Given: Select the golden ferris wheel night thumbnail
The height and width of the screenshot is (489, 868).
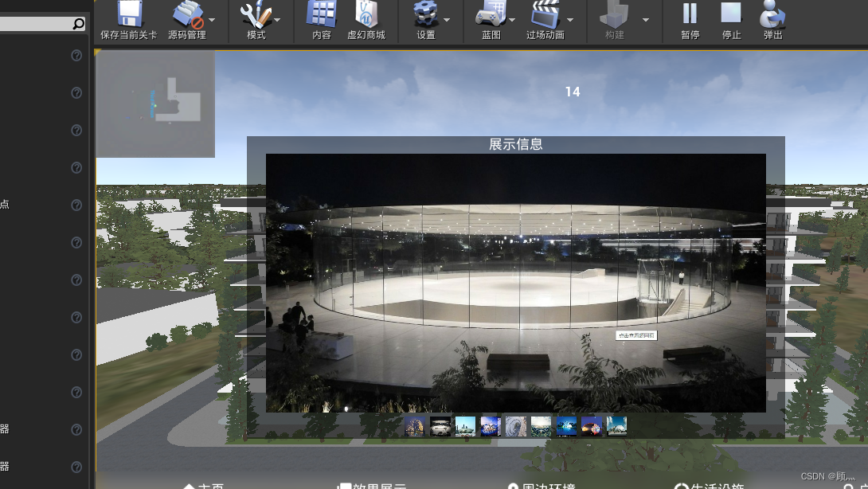Looking at the screenshot, I should tap(415, 426).
